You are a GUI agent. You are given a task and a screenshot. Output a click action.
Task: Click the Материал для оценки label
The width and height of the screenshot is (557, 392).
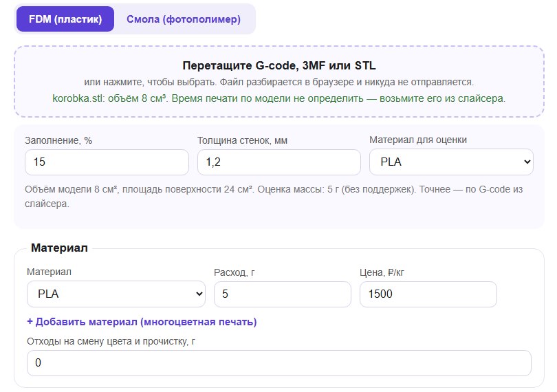(x=418, y=140)
